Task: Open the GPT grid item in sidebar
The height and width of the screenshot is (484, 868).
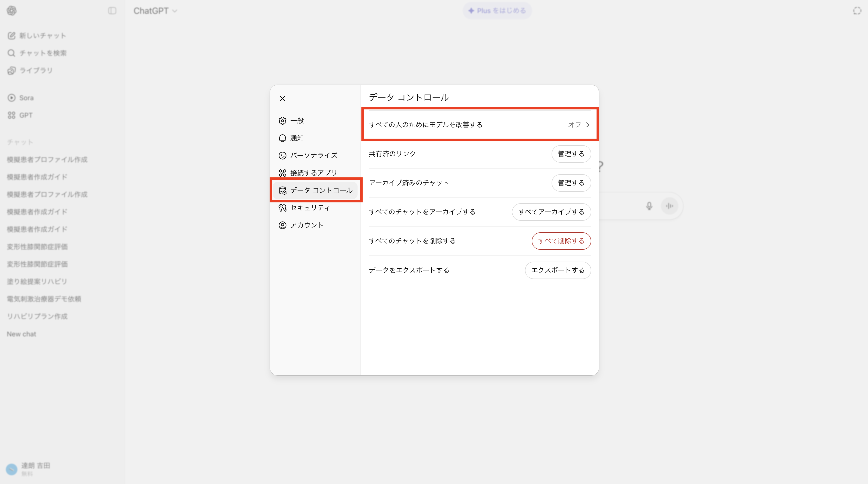Action: click(20, 115)
